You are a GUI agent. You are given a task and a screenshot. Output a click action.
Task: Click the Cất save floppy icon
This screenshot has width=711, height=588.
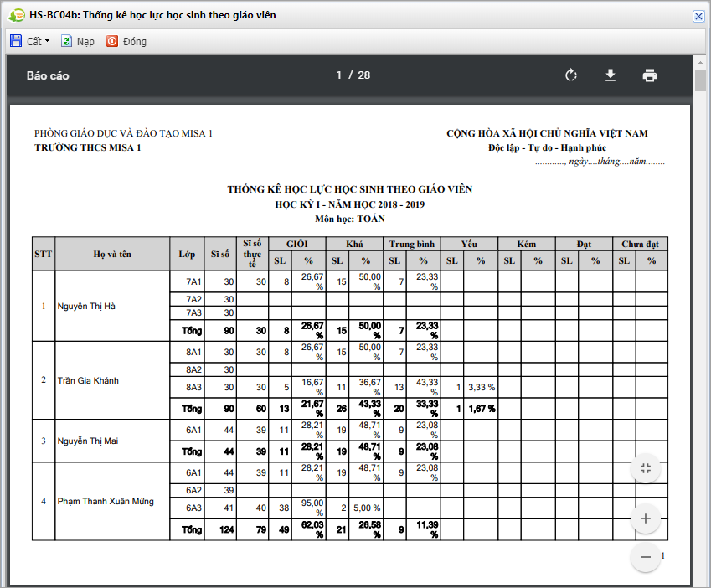16,41
